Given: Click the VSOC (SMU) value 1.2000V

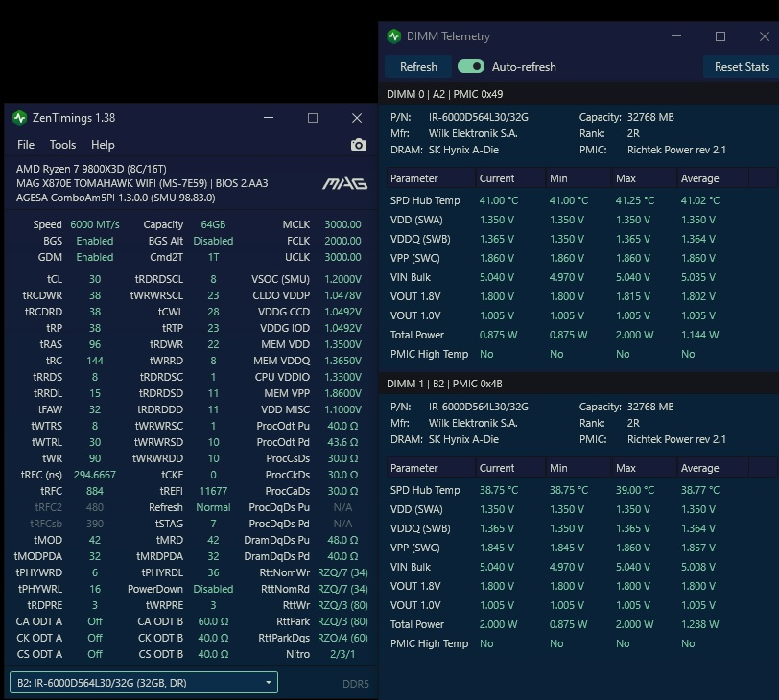Looking at the screenshot, I should [x=342, y=279].
